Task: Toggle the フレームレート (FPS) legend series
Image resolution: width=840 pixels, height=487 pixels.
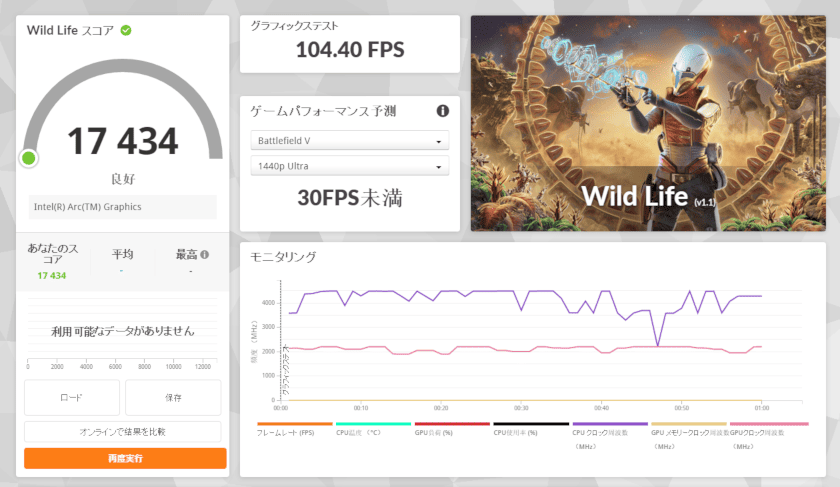Action: pos(295,432)
